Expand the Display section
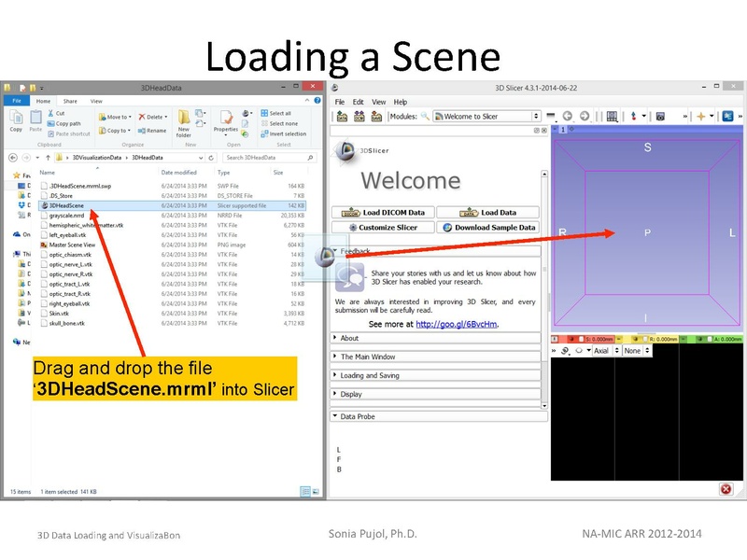Image resolution: width=747 pixels, height=560 pixels. [436, 394]
